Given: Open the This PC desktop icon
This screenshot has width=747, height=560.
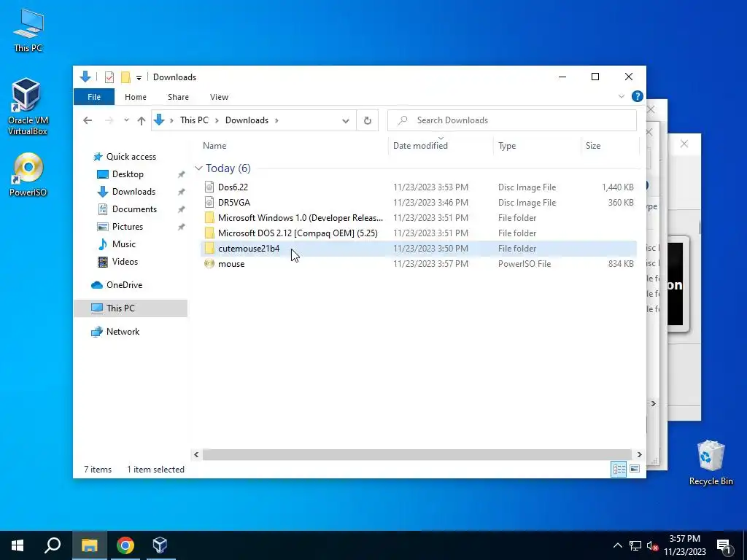Looking at the screenshot, I should pyautogui.click(x=28, y=31).
